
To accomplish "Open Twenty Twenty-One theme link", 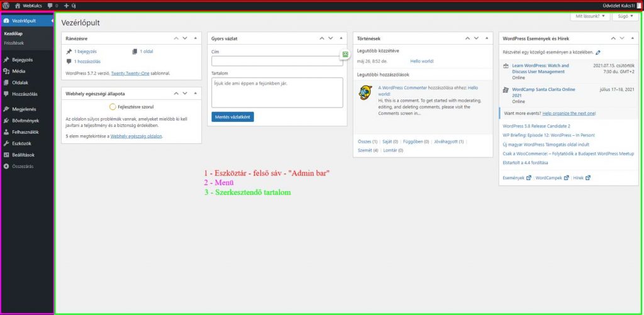I will [x=129, y=73].
